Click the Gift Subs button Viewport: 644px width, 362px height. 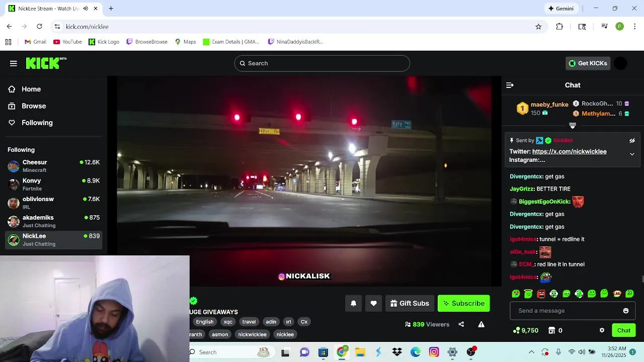tap(410, 303)
